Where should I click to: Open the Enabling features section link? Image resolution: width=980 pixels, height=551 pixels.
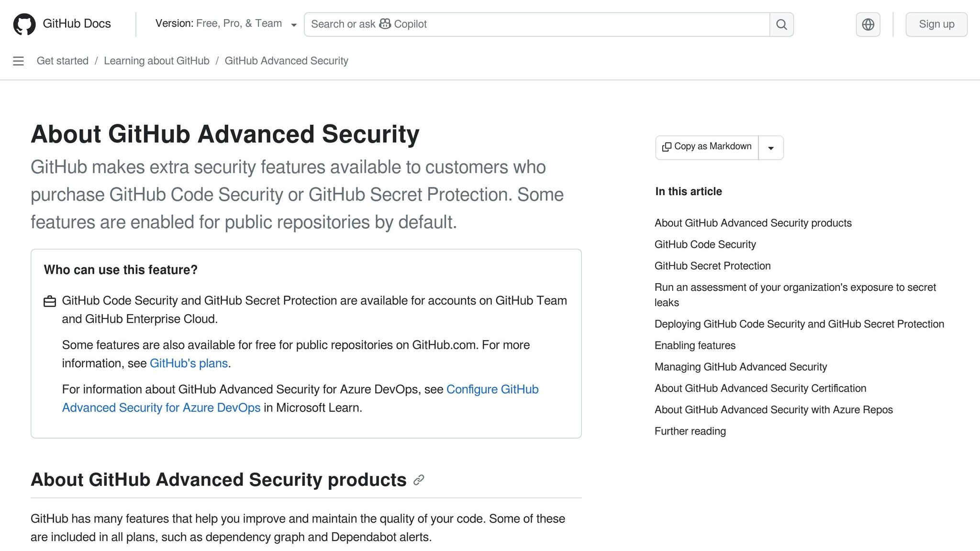coord(695,345)
